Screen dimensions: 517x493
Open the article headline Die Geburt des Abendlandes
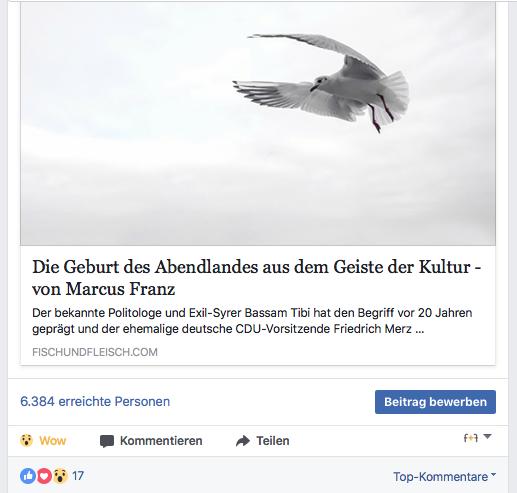pyautogui.click(x=257, y=278)
